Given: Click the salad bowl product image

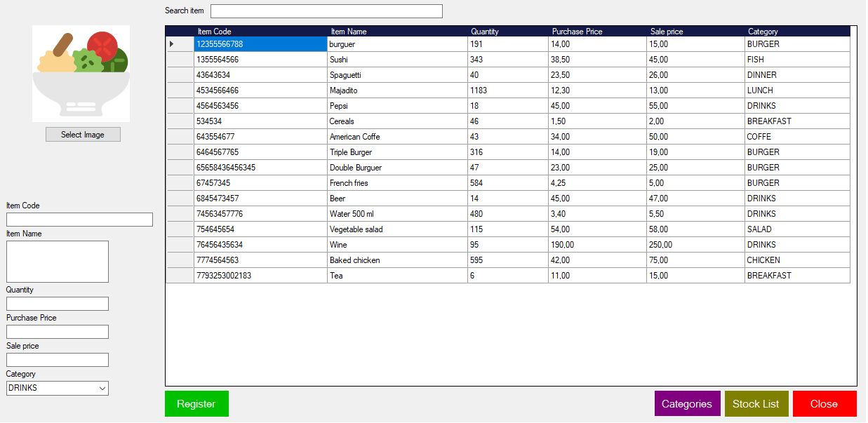Looking at the screenshot, I should pos(81,74).
